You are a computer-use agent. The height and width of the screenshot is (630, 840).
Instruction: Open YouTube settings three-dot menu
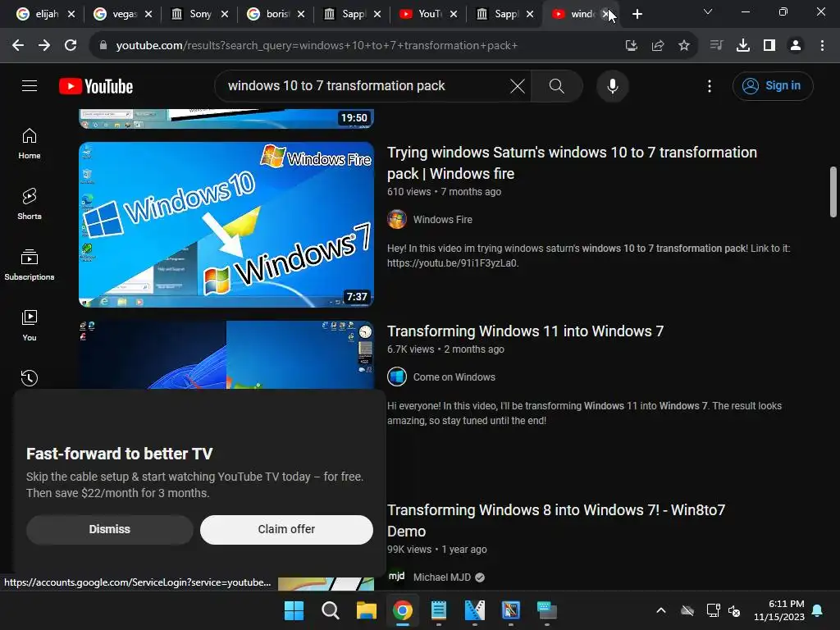[x=710, y=85]
